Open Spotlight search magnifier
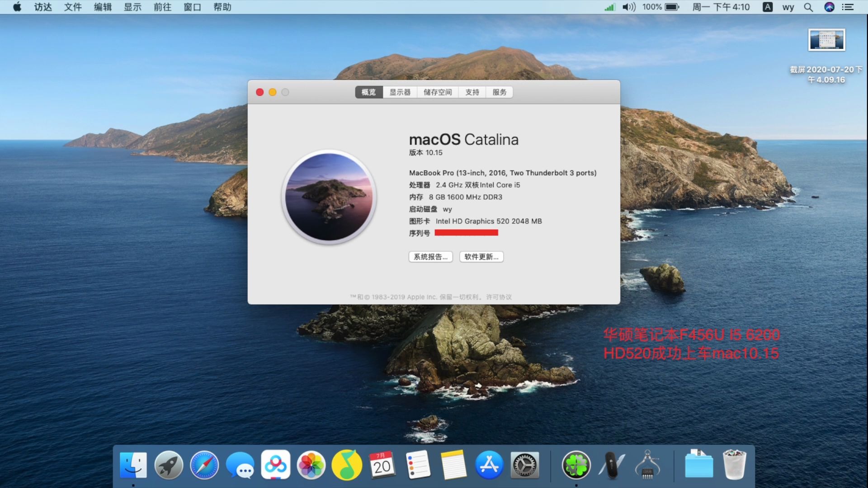The height and width of the screenshot is (488, 868). 808,7
